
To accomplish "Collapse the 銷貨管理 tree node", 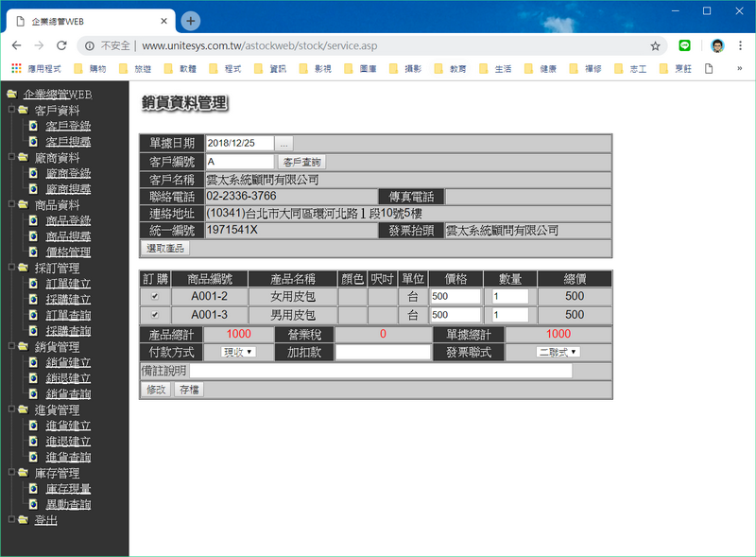I will 11,346.
